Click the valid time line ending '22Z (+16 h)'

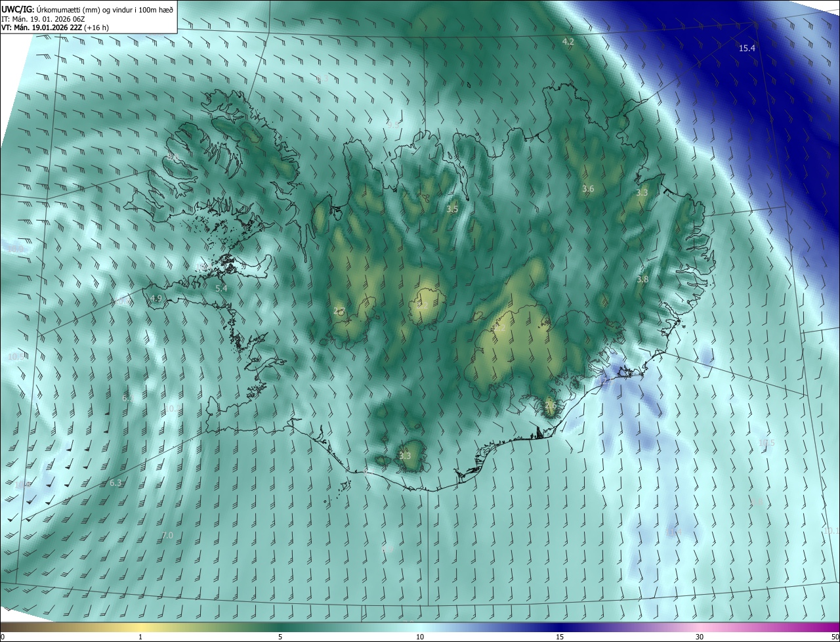coord(54,28)
